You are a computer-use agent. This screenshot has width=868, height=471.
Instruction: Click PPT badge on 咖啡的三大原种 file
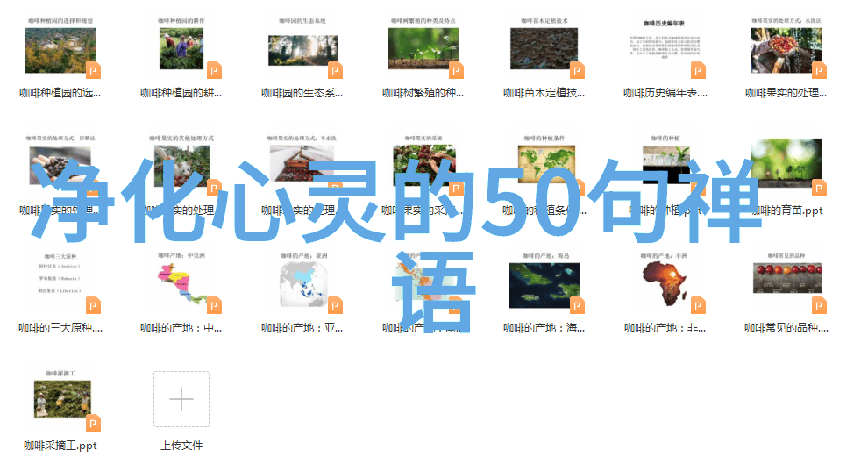pyautogui.click(x=93, y=305)
